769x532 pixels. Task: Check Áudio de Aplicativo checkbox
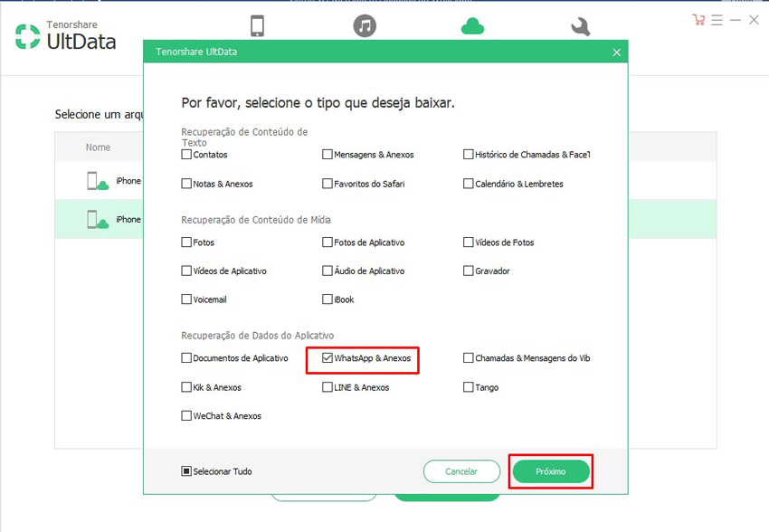pyautogui.click(x=328, y=271)
